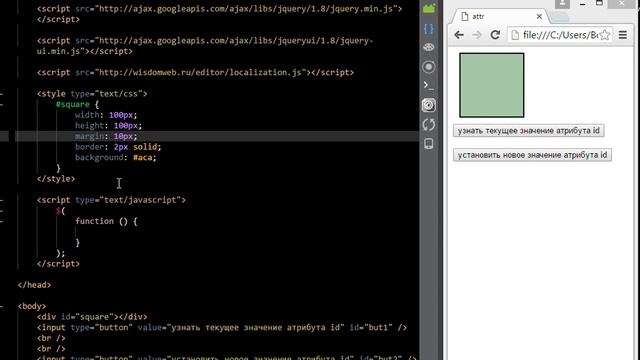Click the file:///C:/Users address bar
The image size is (640, 360).
[x=560, y=35]
